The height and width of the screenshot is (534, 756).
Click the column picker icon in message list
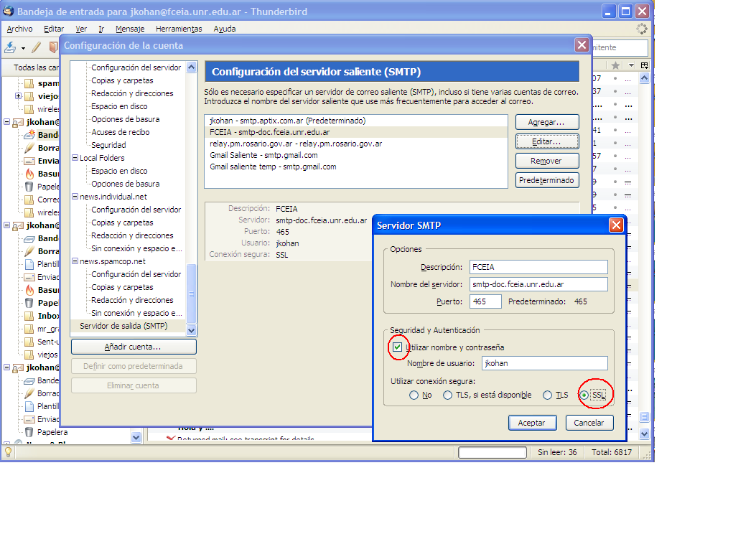(x=645, y=65)
